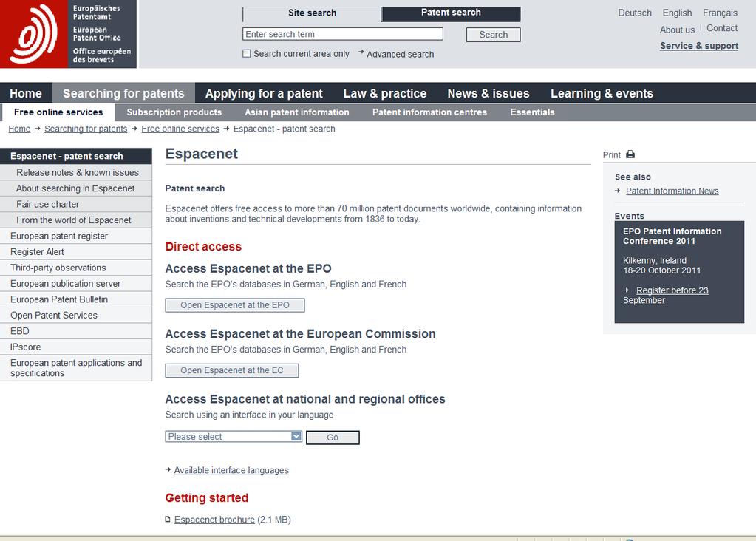Click the European Patent Office logo
The width and height of the screenshot is (756, 541).
[x=68, y=34]
